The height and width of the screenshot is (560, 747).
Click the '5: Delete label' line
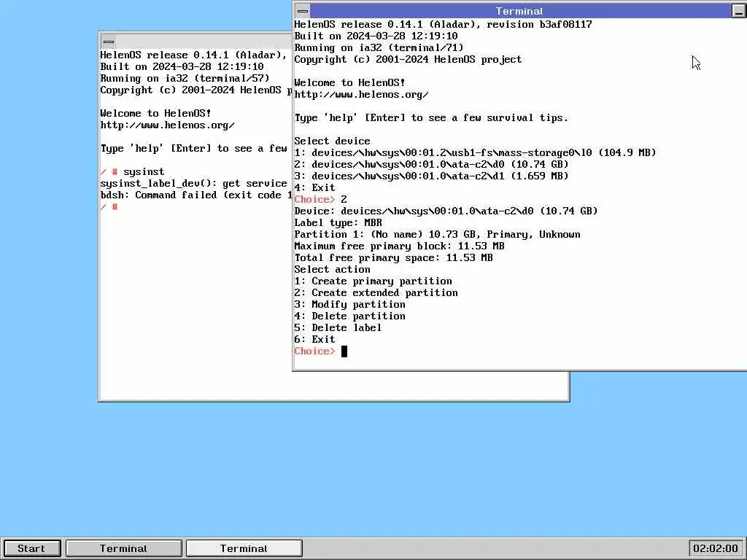pyautogui.click(x=338, y=327)
